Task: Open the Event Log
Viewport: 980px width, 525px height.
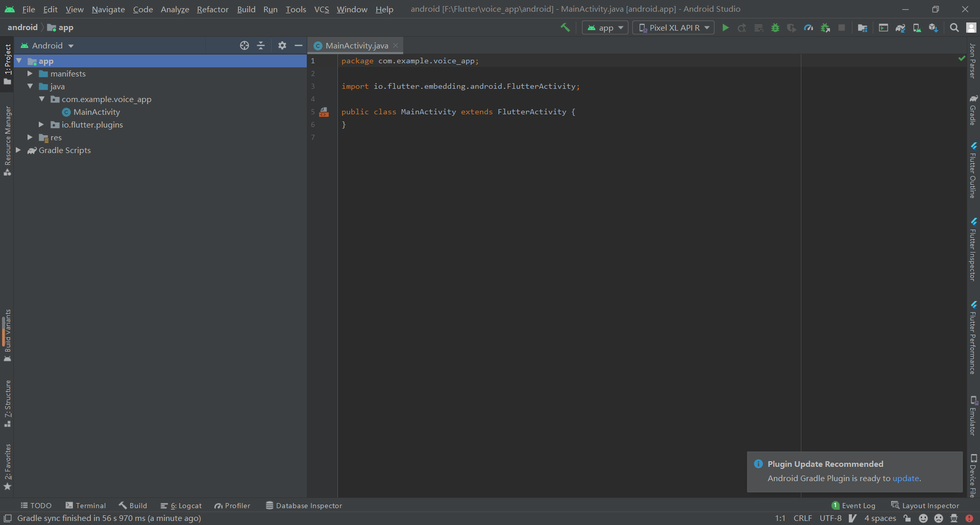Action: (x=853, y=506)
